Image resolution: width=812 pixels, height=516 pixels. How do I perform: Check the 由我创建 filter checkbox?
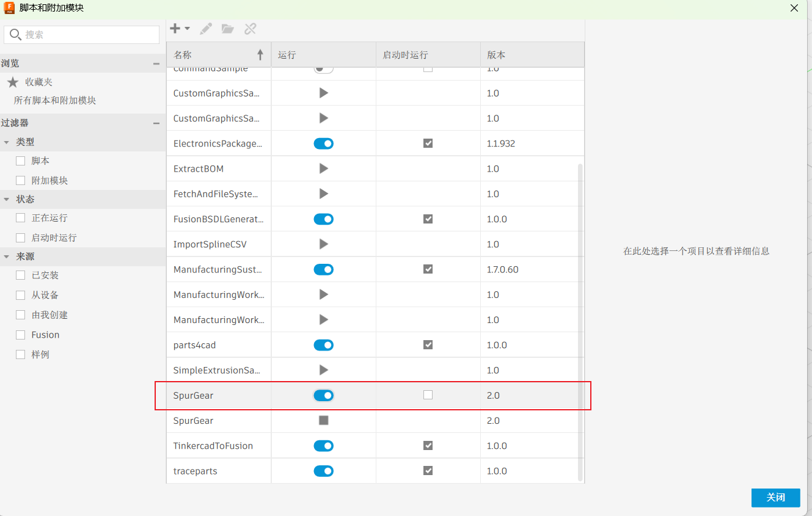(x=21, y=315)
